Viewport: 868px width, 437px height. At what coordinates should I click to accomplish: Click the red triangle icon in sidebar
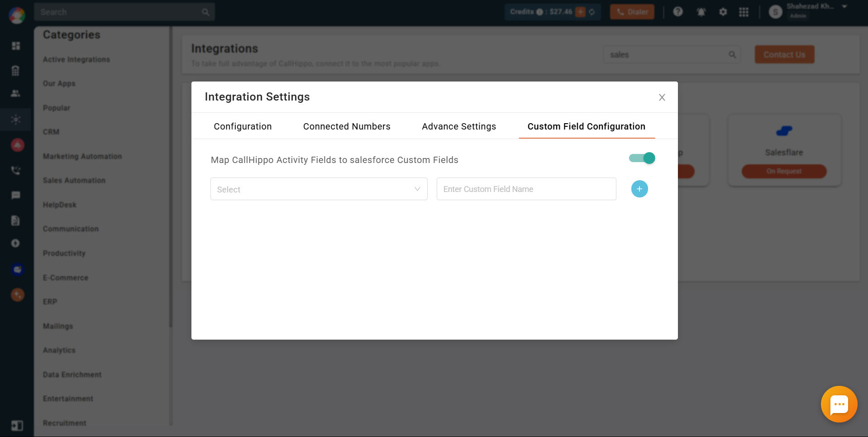click(17, 145)
